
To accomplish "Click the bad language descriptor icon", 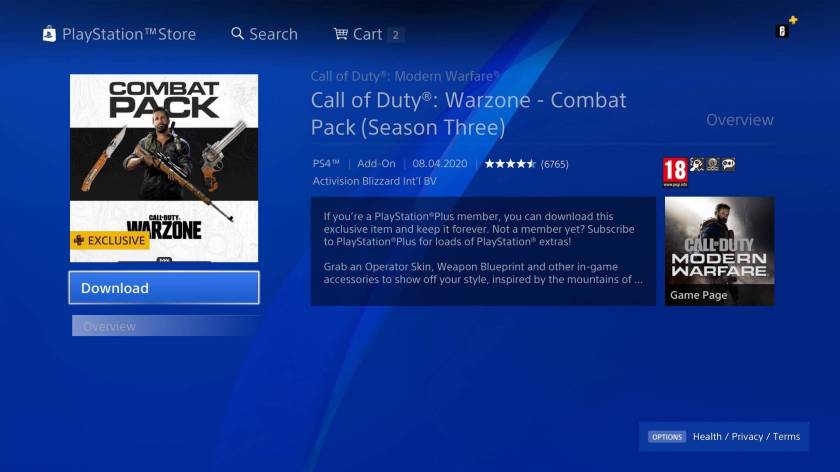I will tap(729, 164).
